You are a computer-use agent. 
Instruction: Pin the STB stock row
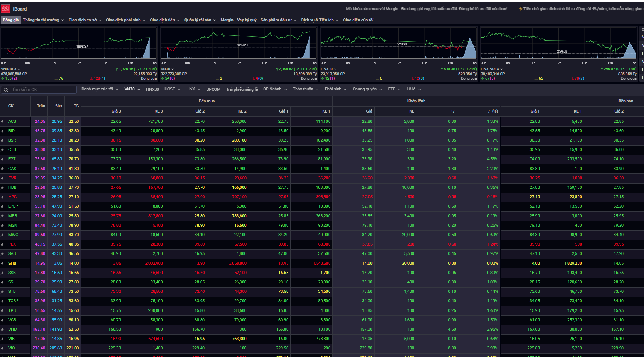(2, 292)
